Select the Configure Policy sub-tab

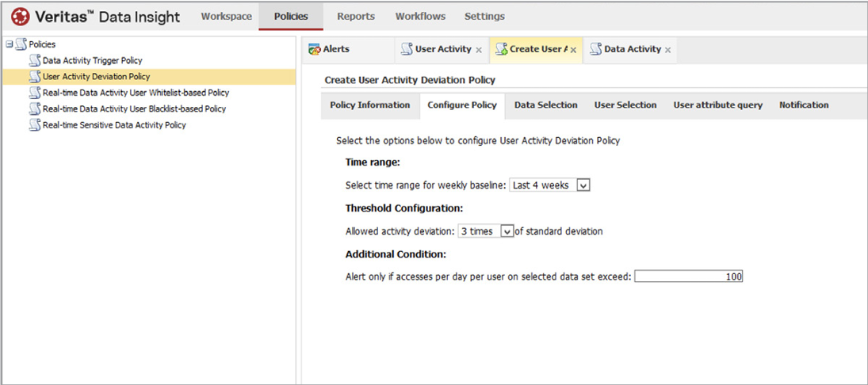pyautogui.click(x=462, y=105)
